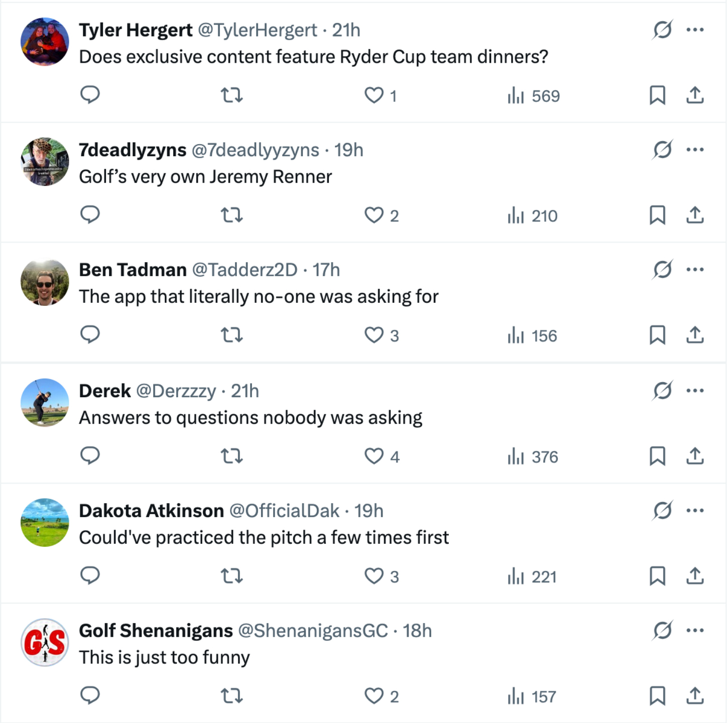Screen dimensions: 728x723
Task: Reply to Tyler Hergert's tweet
Action: pyautogui.click(x=90, y=94)
